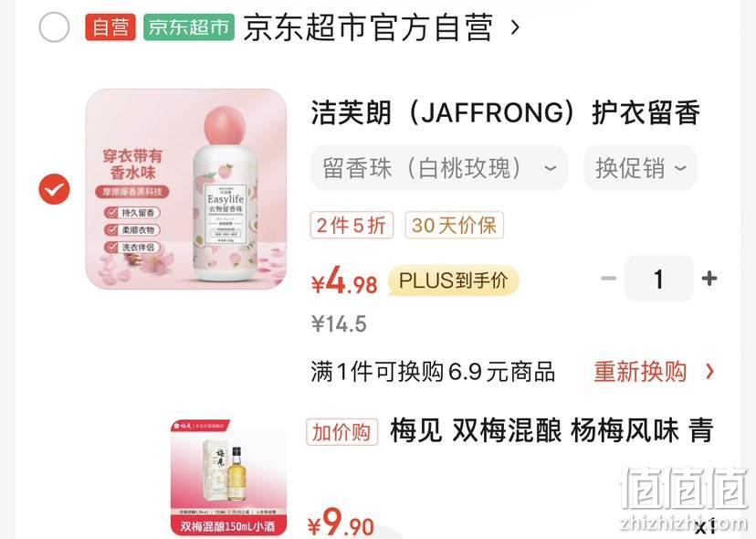Screen dimensions: 756x539
Task: Tap the red 自营 badge
Action: [x=110, y=27]
